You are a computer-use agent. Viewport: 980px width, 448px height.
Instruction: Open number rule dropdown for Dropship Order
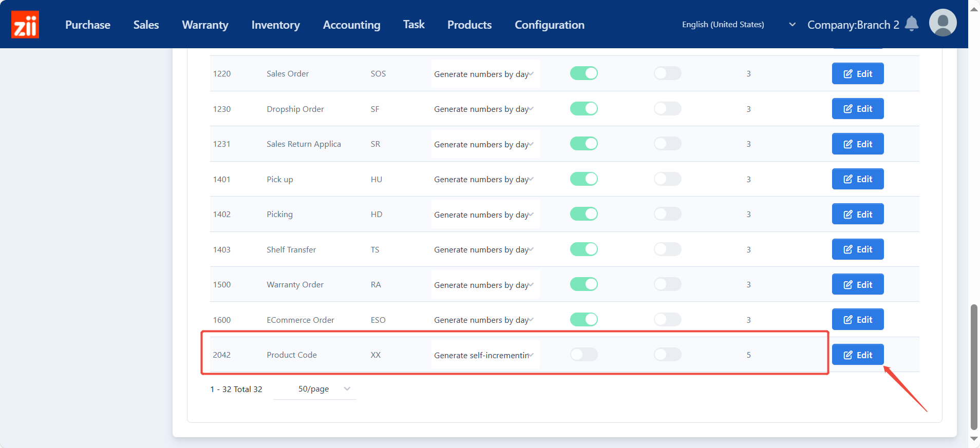pyautogui.click(x=485, y=109)
